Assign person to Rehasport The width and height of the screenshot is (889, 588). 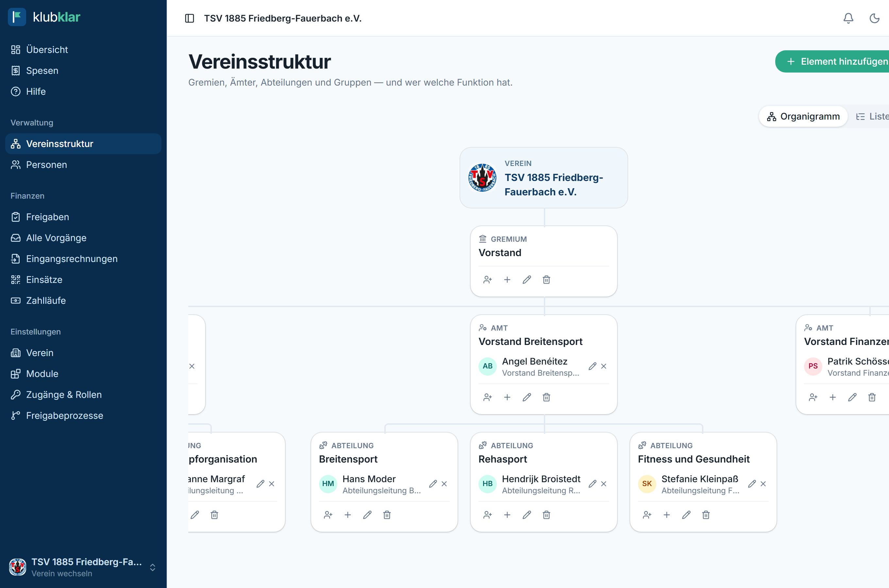(x=487, y=515)
